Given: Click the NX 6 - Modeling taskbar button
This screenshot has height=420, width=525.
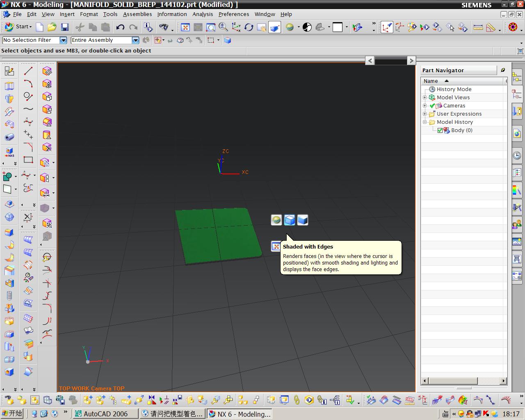Looking at the screenshot, I should tap(239, 414).
